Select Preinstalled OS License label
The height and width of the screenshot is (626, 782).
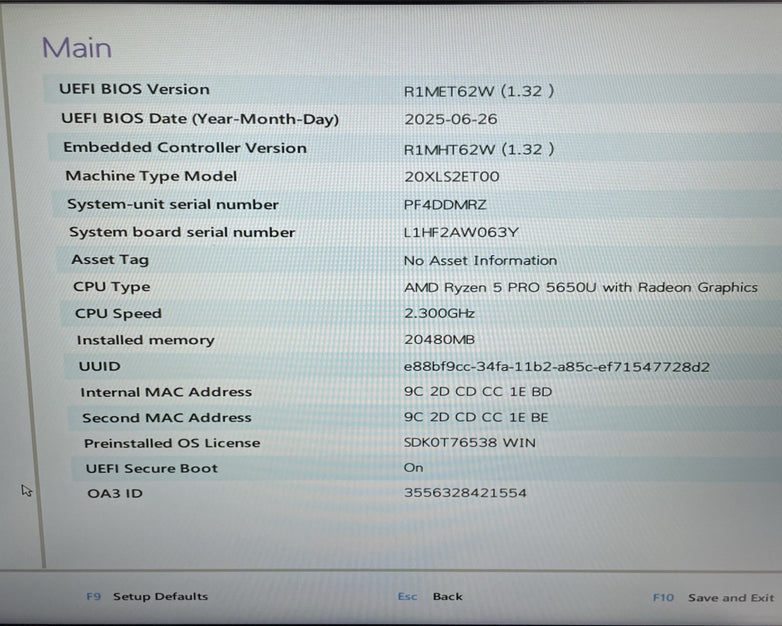click(172, 443)
